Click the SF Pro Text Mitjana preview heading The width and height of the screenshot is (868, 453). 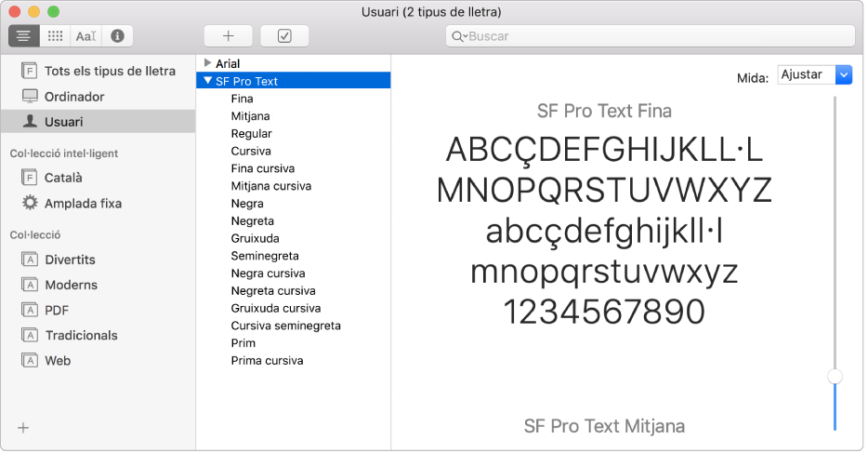[x=604, y=426]
